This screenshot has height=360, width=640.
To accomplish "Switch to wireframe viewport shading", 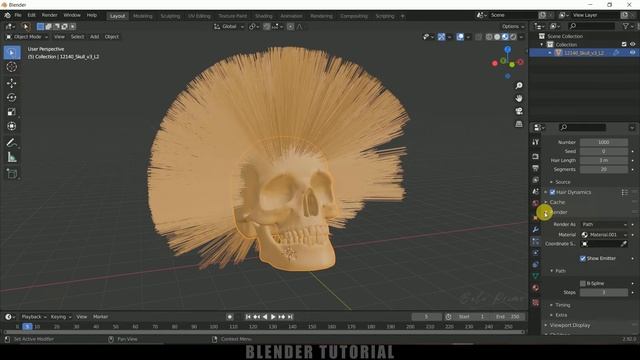I will tap(489, 37).
